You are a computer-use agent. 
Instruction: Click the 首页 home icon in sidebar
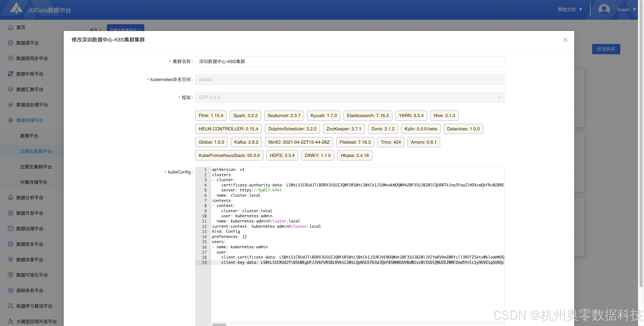[10, 27]
